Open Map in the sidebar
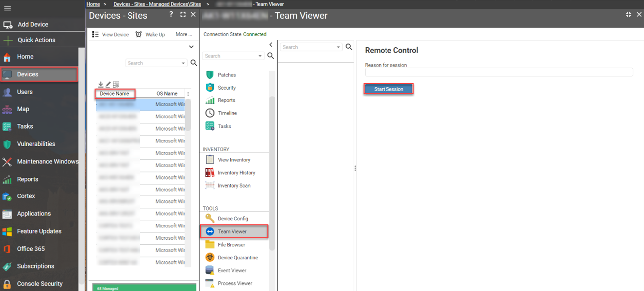The width and height of the screenshot is (644, 291). [x=23, y=109]
